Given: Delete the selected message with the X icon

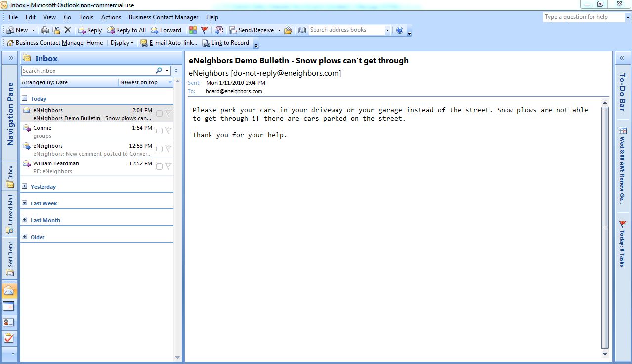Looking at the screenshot, I should pyautogui.click(x=68, y=30).
